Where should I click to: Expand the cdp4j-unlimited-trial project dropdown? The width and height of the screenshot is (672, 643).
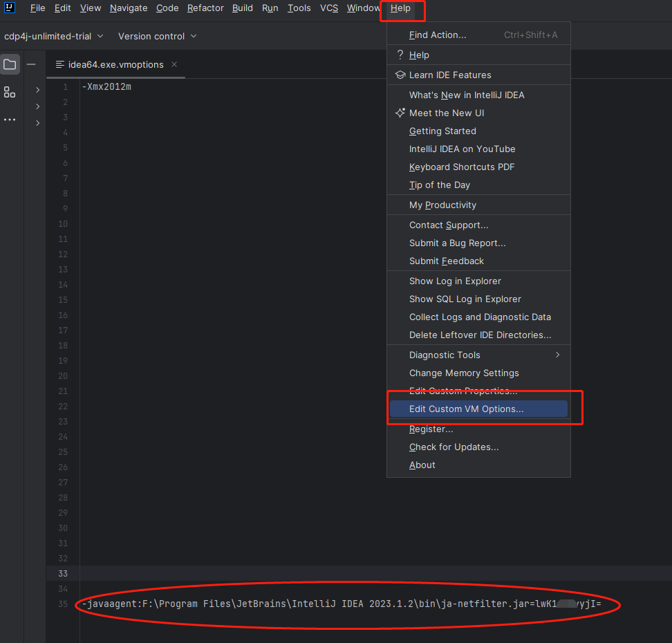53,37
